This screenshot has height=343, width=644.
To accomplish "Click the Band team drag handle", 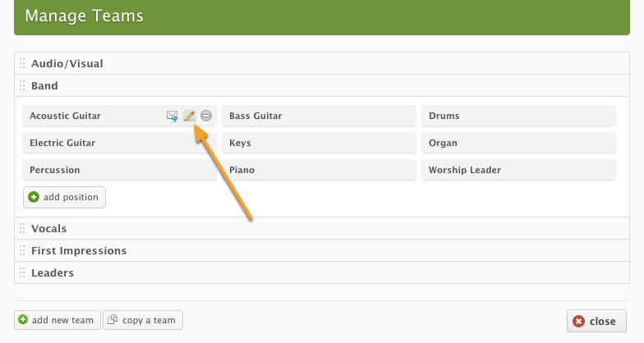I will 22,85.
